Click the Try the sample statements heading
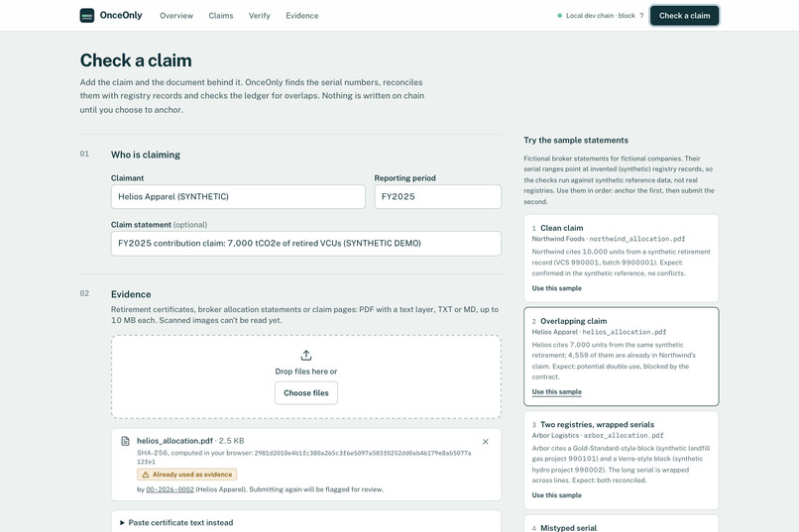Image resolution: width=799 pixels, height=532 pixels. [x=576, y=140]
